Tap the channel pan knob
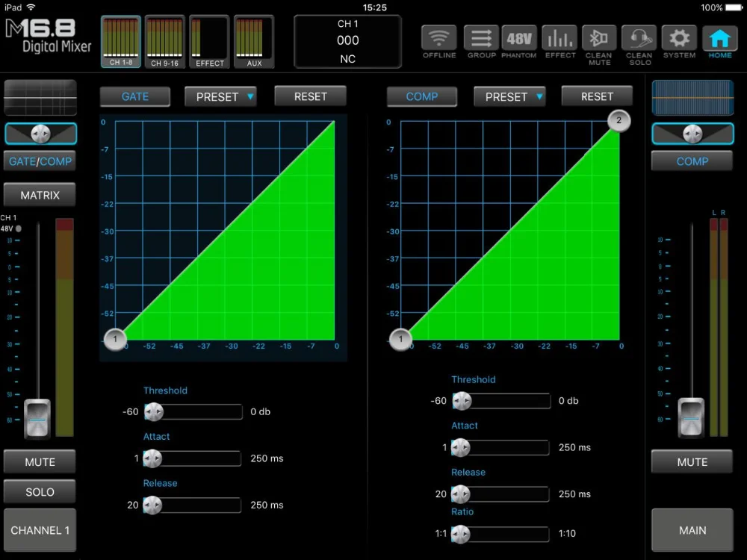The width and height of the screenshot is (747, 560). point(40,134)
